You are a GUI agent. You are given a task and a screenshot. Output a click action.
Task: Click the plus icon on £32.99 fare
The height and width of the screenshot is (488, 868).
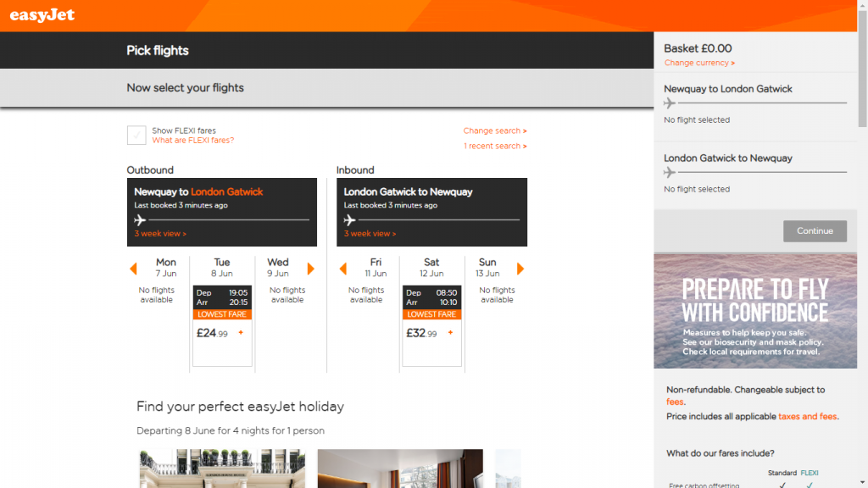(x=450, y=333)
